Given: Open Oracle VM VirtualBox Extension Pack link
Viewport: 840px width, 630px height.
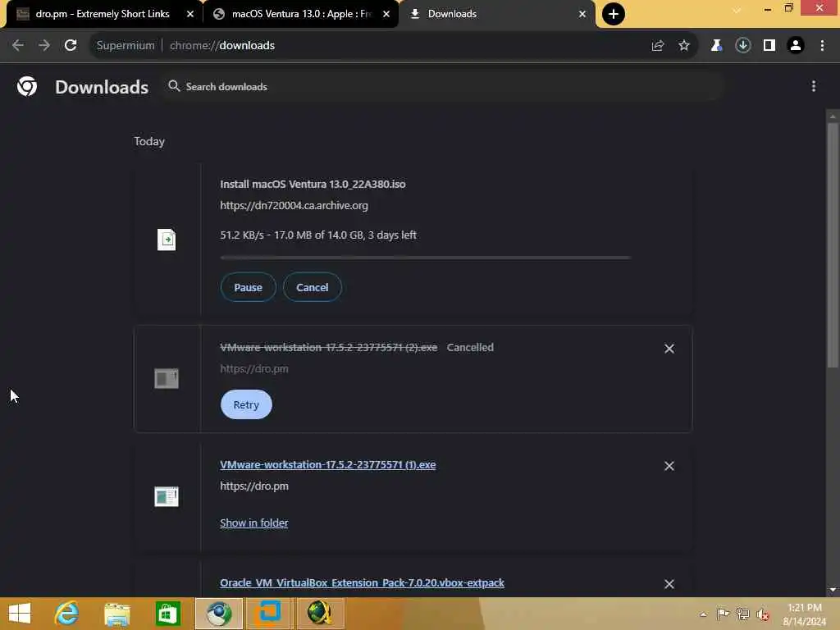Looking at the screenshot, I should [x=362, y=583].
